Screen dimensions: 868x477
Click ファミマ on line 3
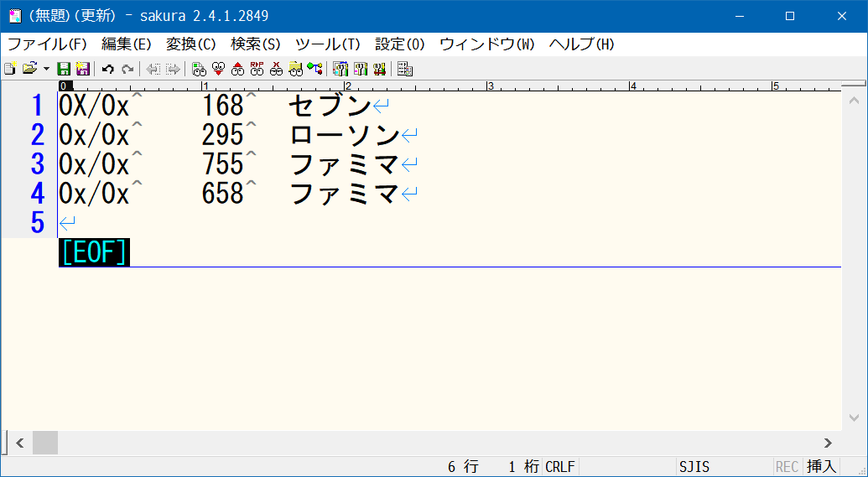pyautogui.click(x=344, y=163)
